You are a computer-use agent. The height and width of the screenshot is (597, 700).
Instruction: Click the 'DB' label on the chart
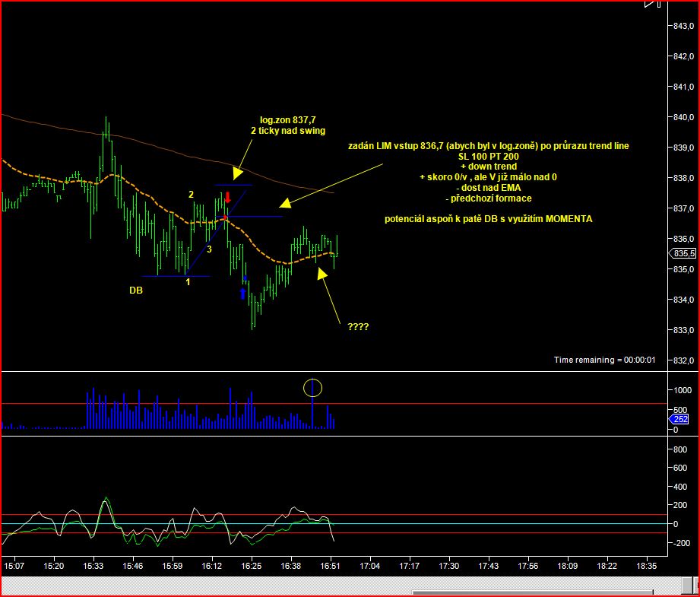[136, 291]
